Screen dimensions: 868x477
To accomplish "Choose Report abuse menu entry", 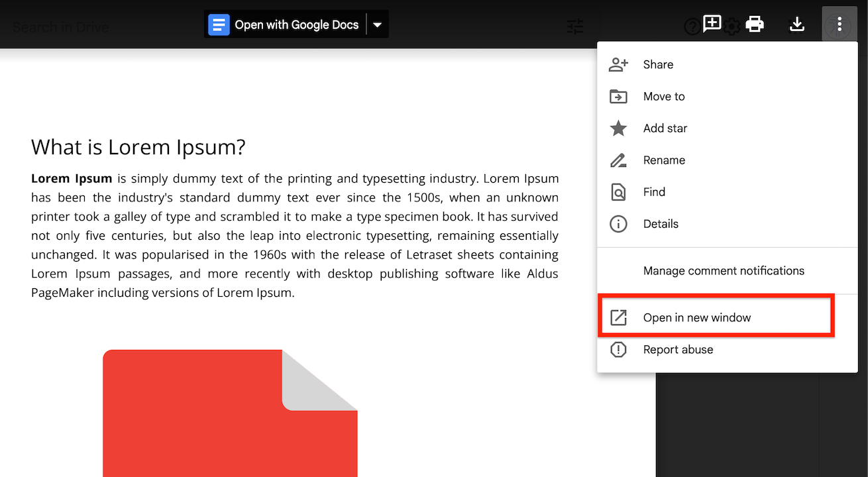I will click(678, 349).
